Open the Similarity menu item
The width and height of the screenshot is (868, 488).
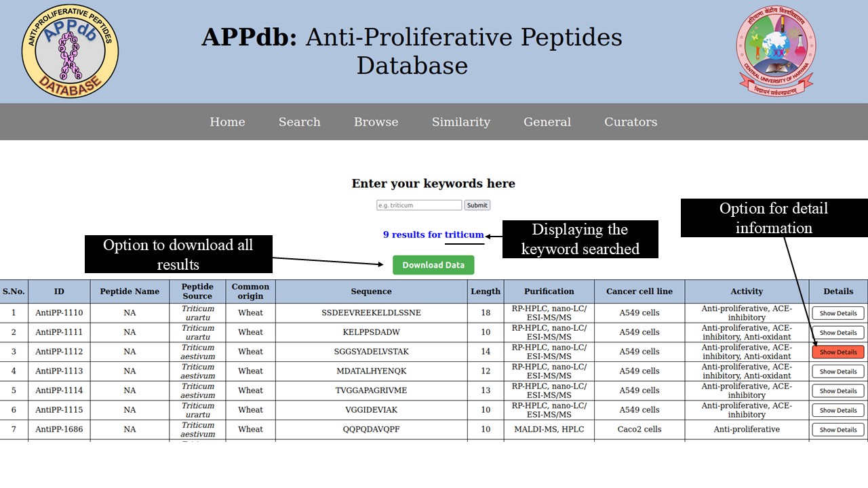click(461, 122)
